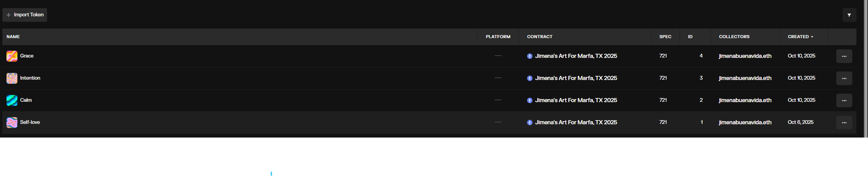The height and width of the screenshot is (176, 868).
Task: Click the Ethereum icon in Calm row
Action: [530, 100]
